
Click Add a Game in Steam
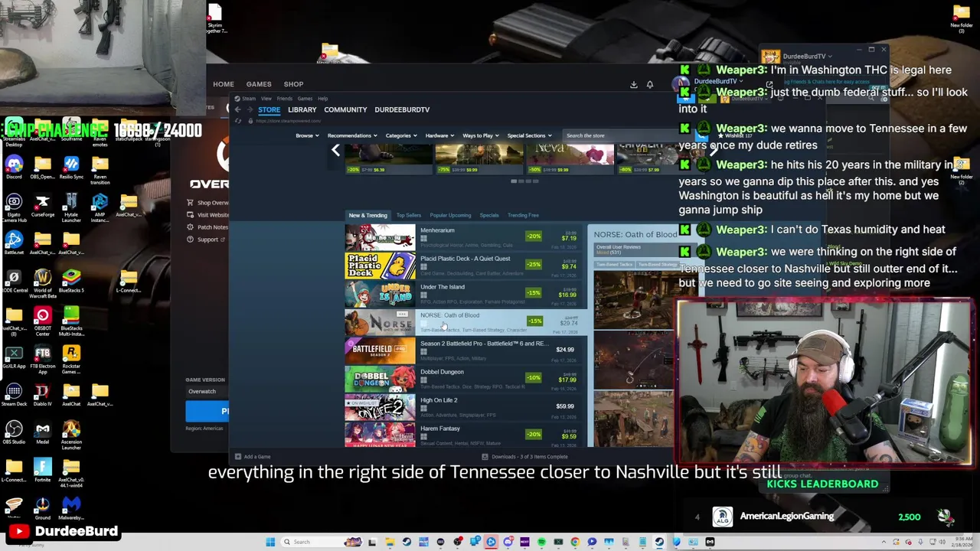click(x=253, y=457)
